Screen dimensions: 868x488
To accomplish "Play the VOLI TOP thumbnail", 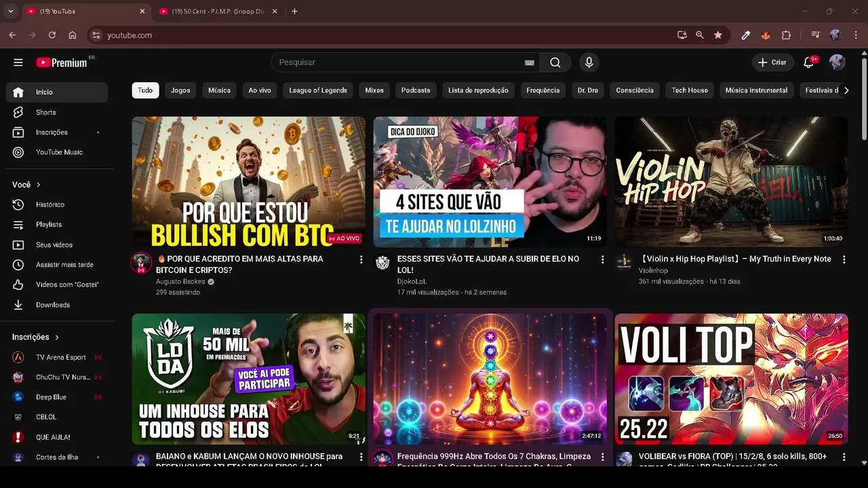I will 731,379.
